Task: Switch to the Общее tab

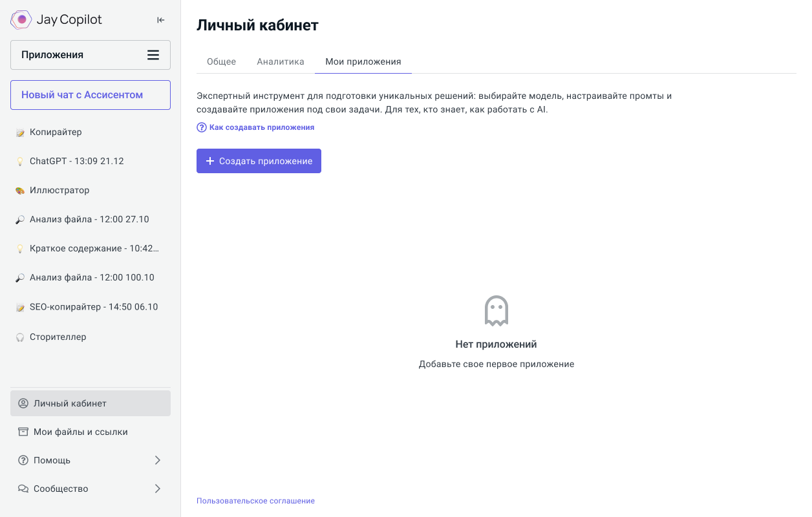Action: 221,61
